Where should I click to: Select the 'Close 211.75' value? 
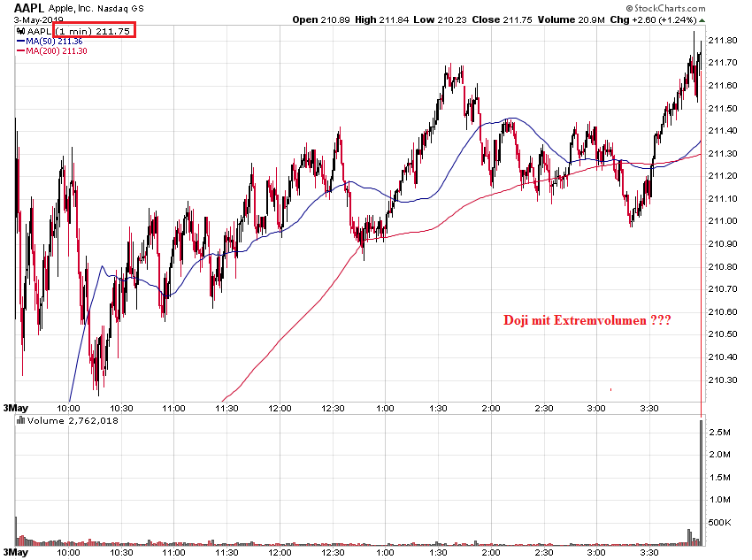pyautogui.click(x=502, y=19)
